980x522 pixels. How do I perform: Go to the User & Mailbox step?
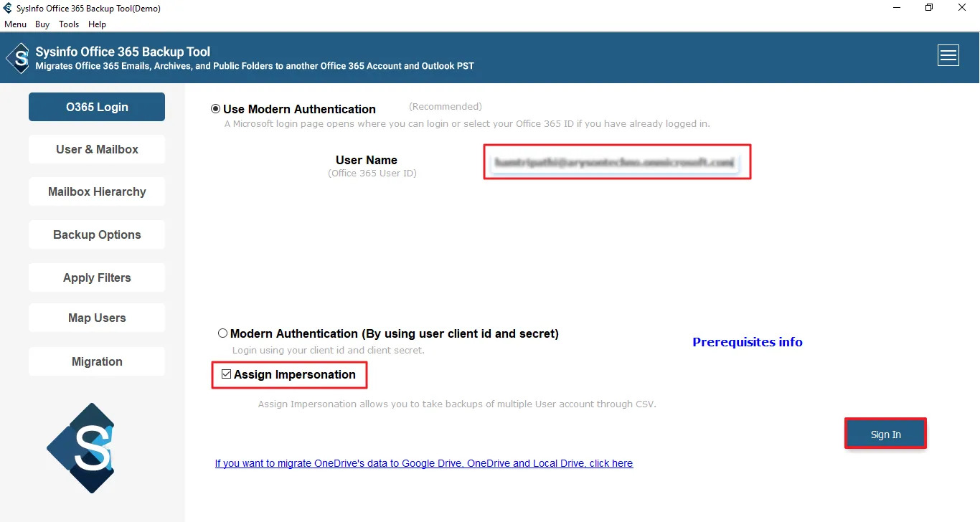click(x=97, y=149)
